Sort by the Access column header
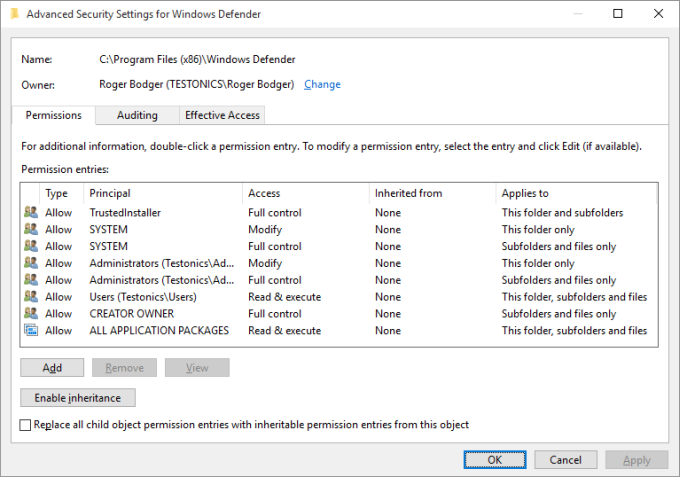The width and height of the screenshot is (680, 477). pos(264,193)
